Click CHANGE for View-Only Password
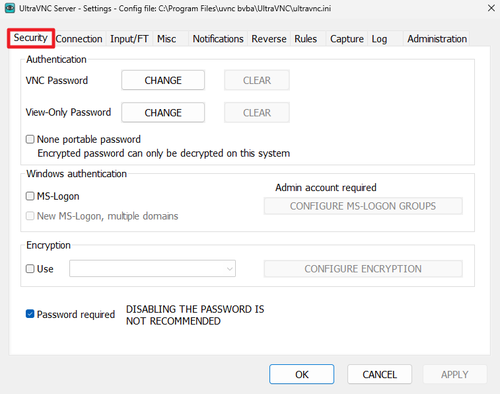The width and height of the screenshot is (500, 394). tap(163, 113)
